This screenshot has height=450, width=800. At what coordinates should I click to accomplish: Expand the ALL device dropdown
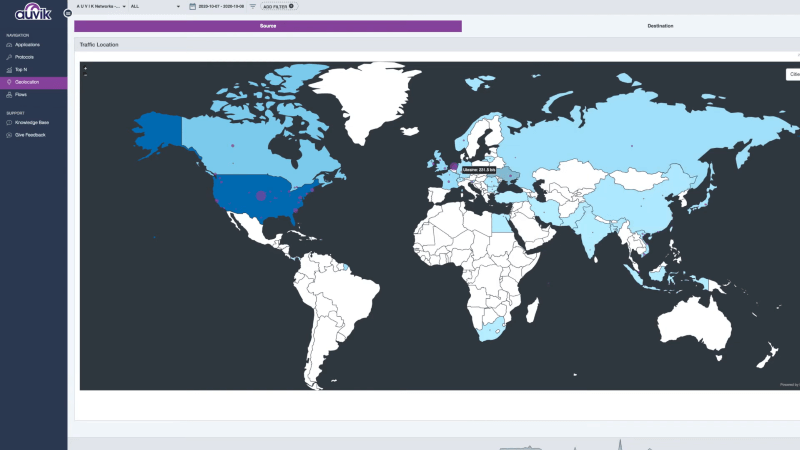pos(155,7)
